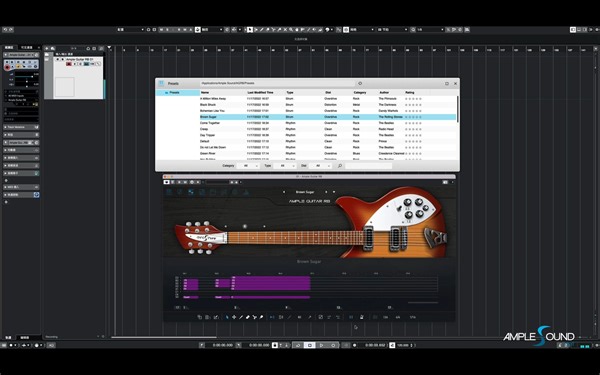Screen dimensions: 600x375
Task: Click the Undo arrow in Cubase's top-left corner
Action: click(5, 29)
